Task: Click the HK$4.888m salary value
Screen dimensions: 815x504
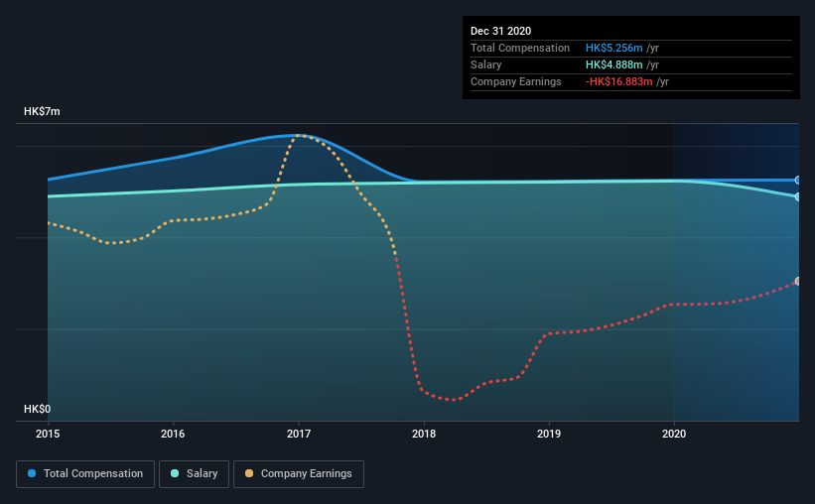Action: pos(613,64)
